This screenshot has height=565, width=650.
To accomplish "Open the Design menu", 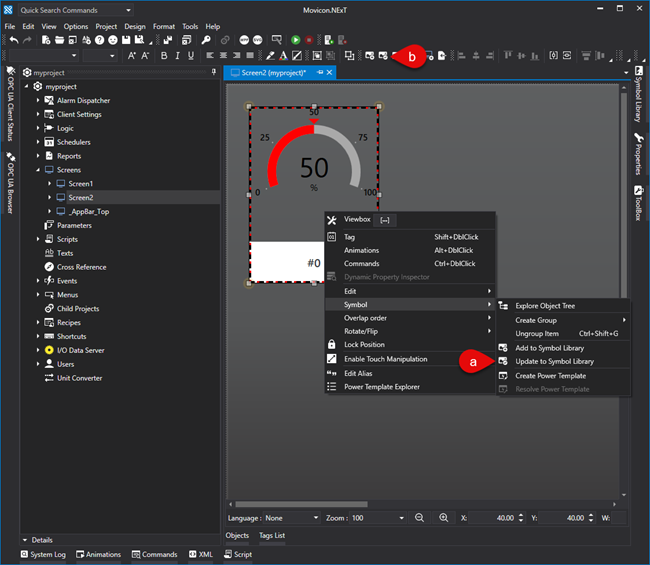I will pyautogui.click(x=134, y=26).
